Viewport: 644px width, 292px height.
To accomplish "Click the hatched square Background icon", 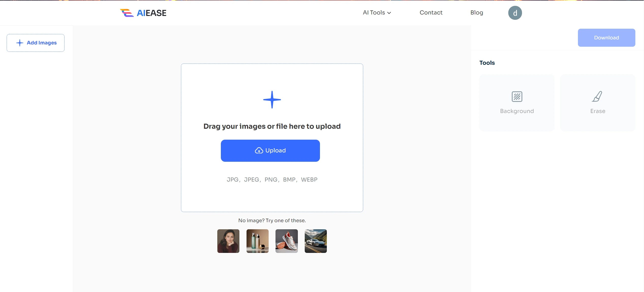I will pos(516,96).
